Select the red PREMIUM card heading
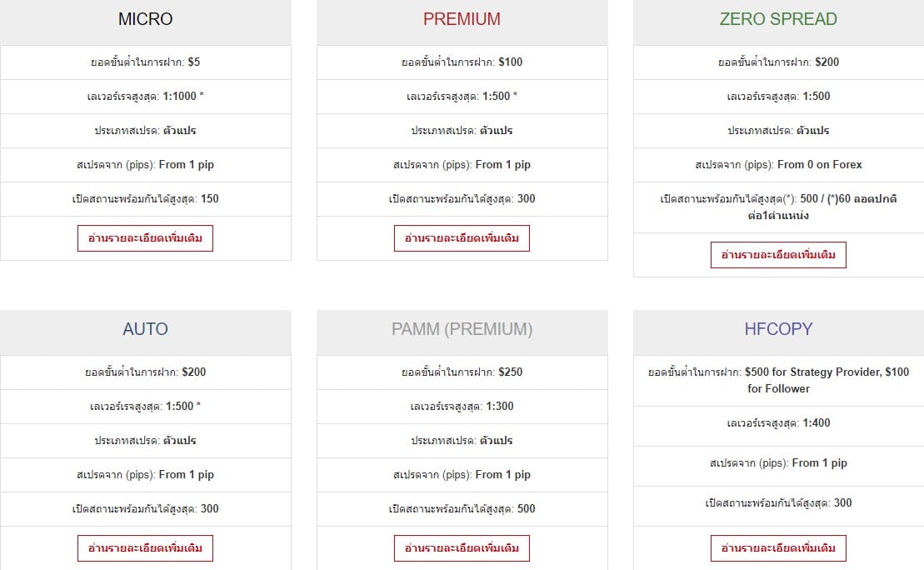This screenshot has width=924, height=570. (x=462, y=19)
